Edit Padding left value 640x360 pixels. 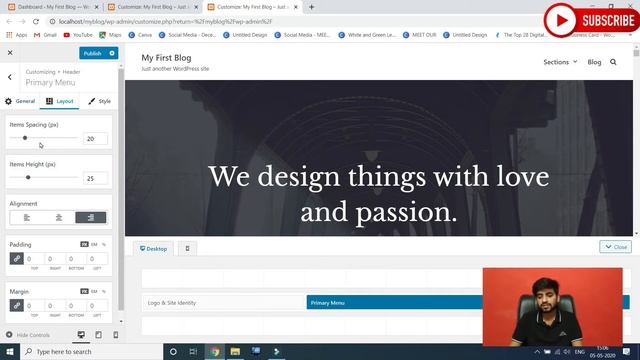(97, 259)
